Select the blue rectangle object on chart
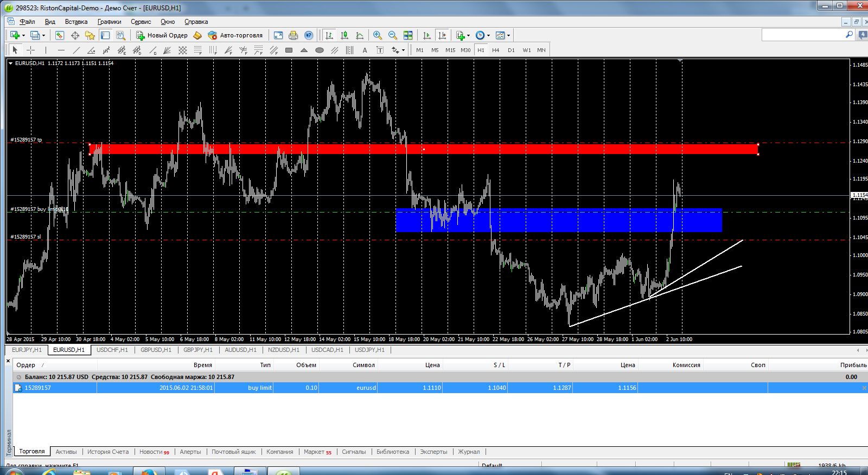This screenshot has width=868, height=475. (559, 220)
